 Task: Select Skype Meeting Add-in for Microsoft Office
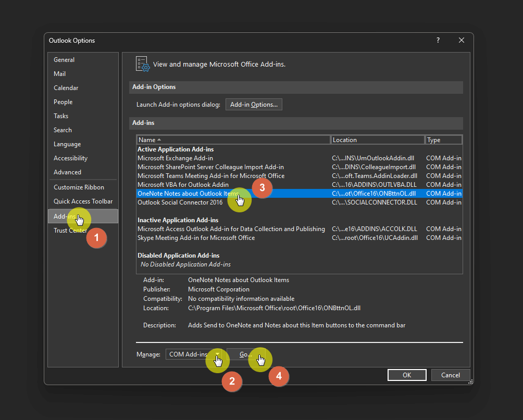[x=299, y=238]
